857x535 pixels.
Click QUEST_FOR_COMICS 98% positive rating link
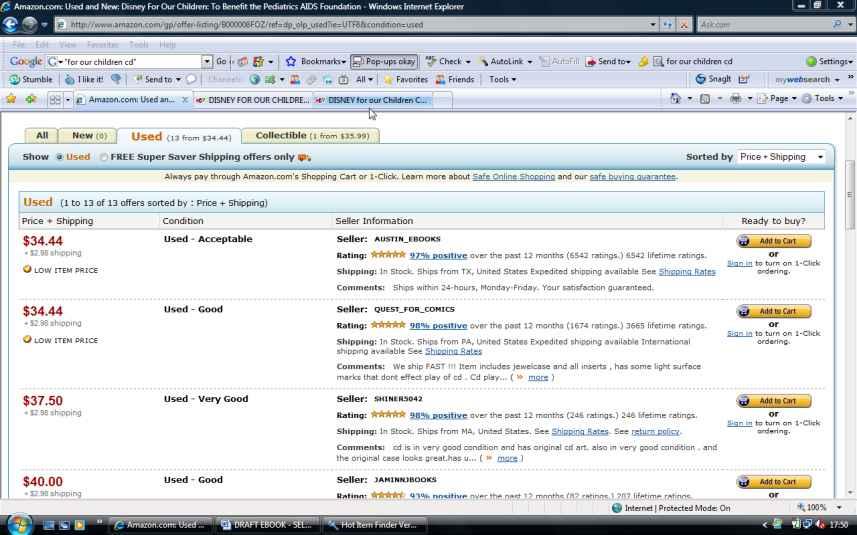(x=438, y=325)
